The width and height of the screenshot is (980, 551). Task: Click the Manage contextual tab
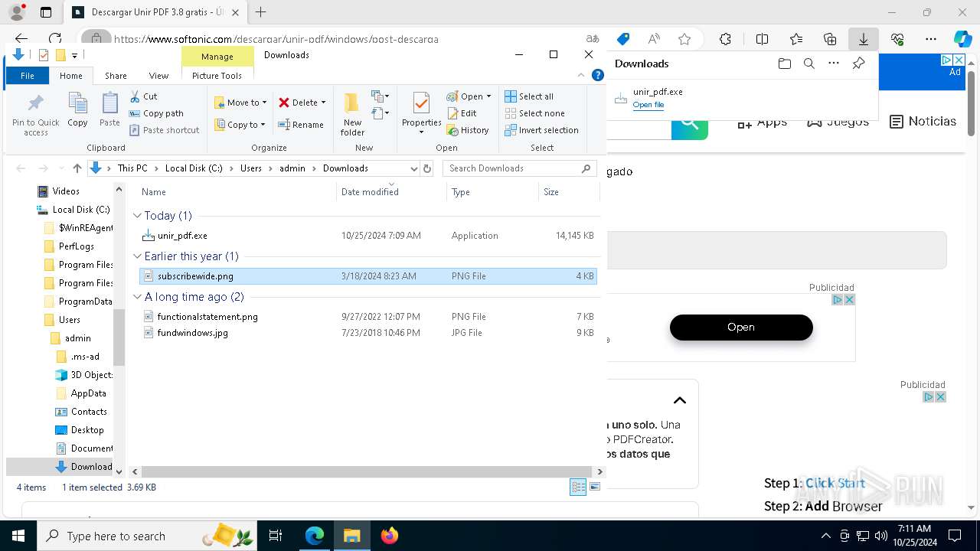pos(217,57)
